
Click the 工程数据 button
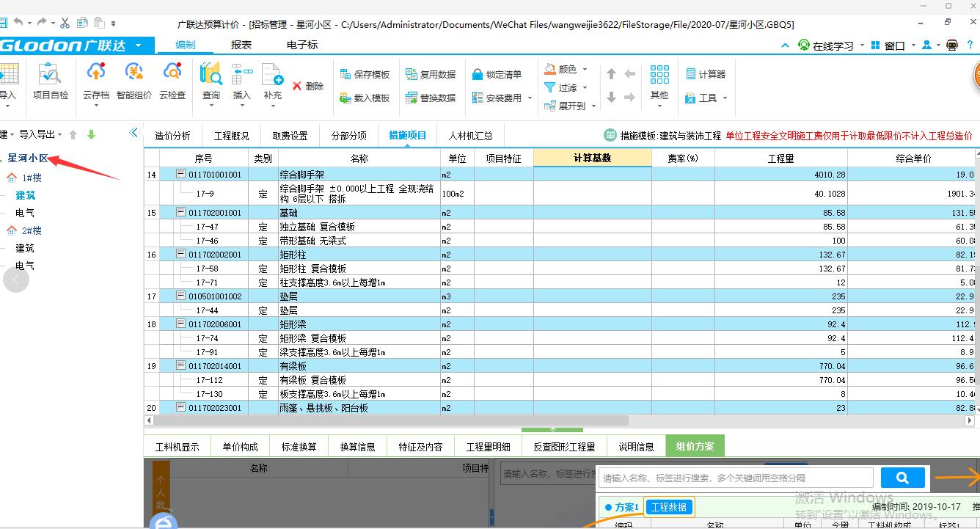pos(669,507)
